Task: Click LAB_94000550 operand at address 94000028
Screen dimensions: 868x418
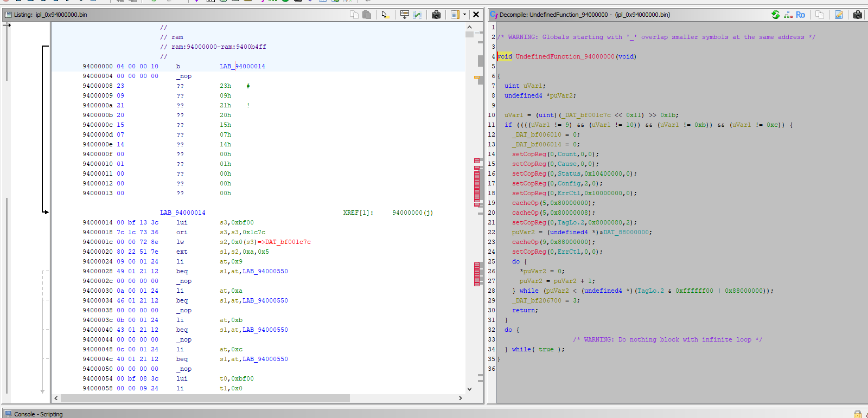Action: point(265,271)
